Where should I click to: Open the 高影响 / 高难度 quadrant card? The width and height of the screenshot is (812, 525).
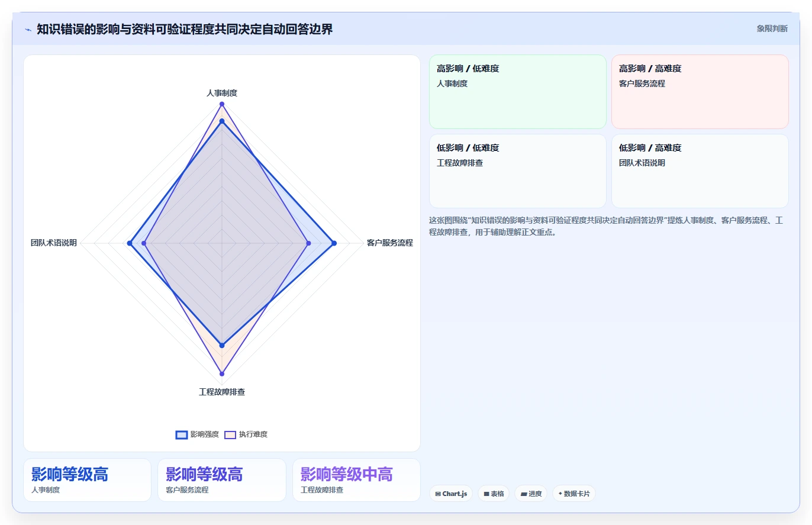(700, 92)
